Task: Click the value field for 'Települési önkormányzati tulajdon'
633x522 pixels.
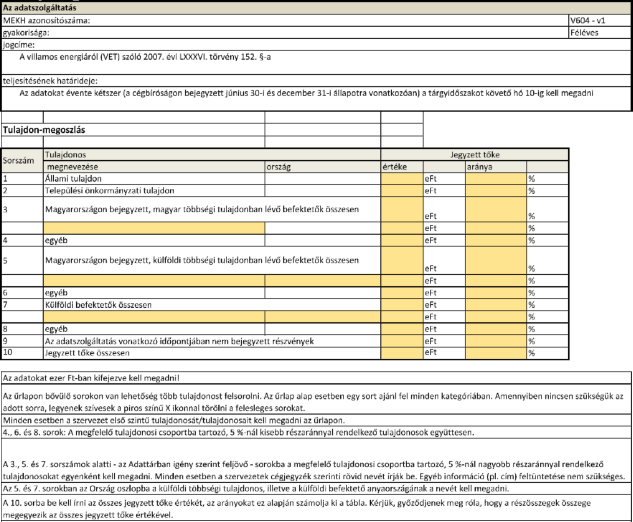Action: (402, 191)
